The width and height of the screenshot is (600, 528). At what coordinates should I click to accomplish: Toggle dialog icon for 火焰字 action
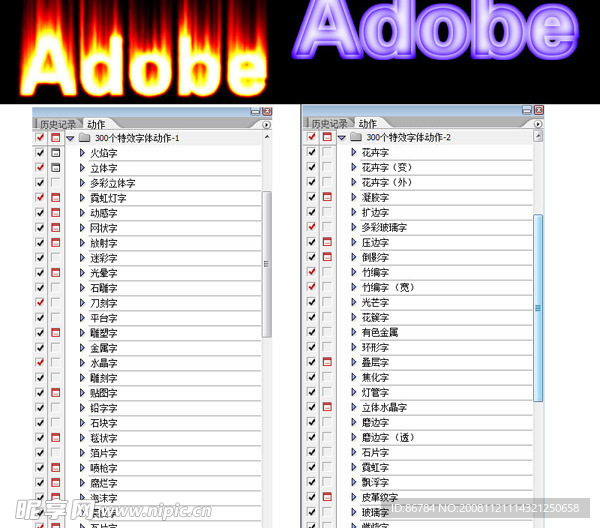coord(55,153)
